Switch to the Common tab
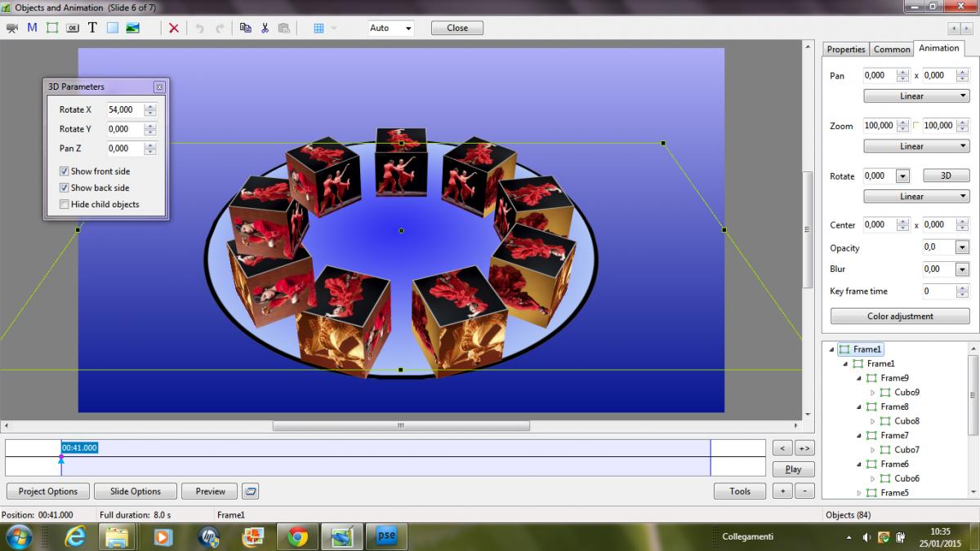This screenshot has width=980, height=551. pos(892,49)
